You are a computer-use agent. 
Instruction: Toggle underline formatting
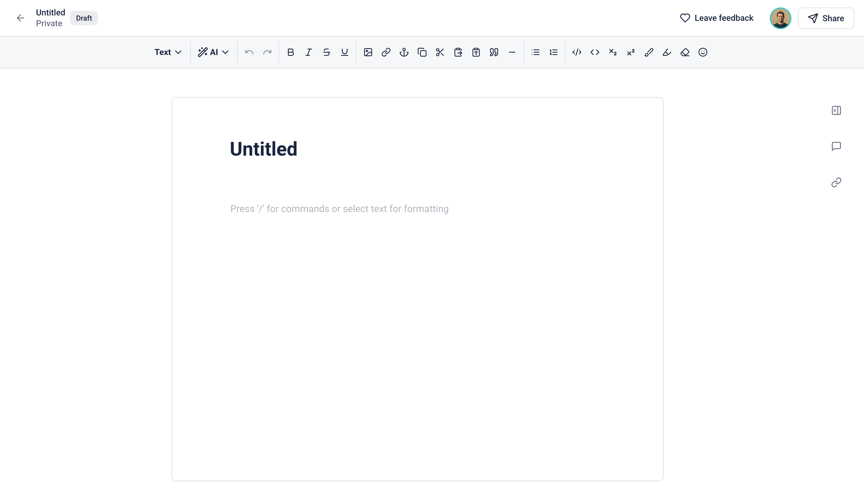[x=345, y=52]
